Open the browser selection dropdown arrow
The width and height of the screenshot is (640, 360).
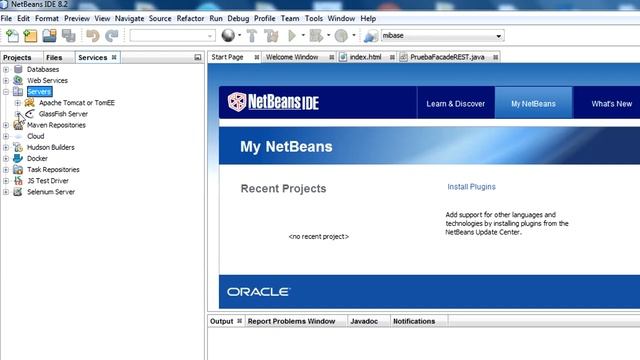click(x=239, y=36)
